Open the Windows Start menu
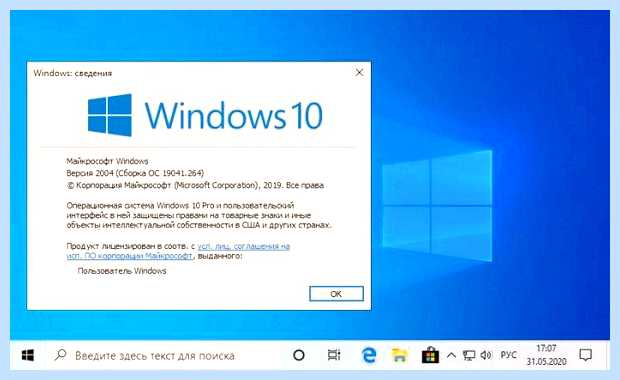The height and width of the screenshot is (380, 620). [28, 355]
